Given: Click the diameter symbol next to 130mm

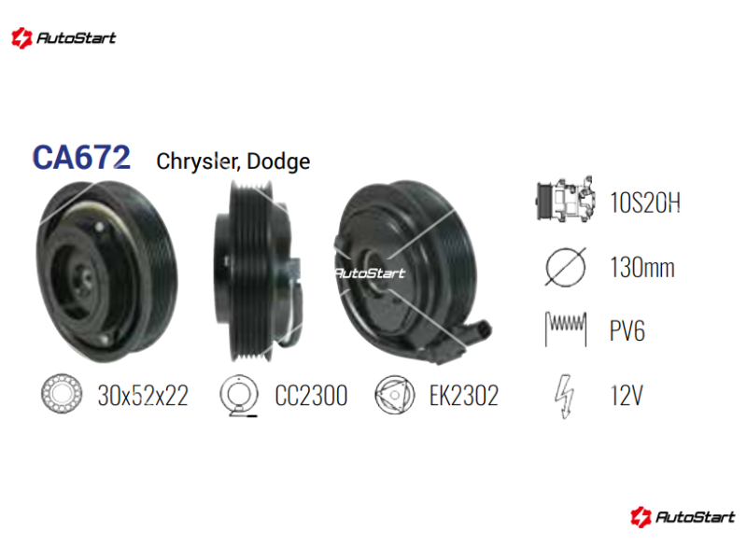Looking at the screenshot, I should [566, 267].
